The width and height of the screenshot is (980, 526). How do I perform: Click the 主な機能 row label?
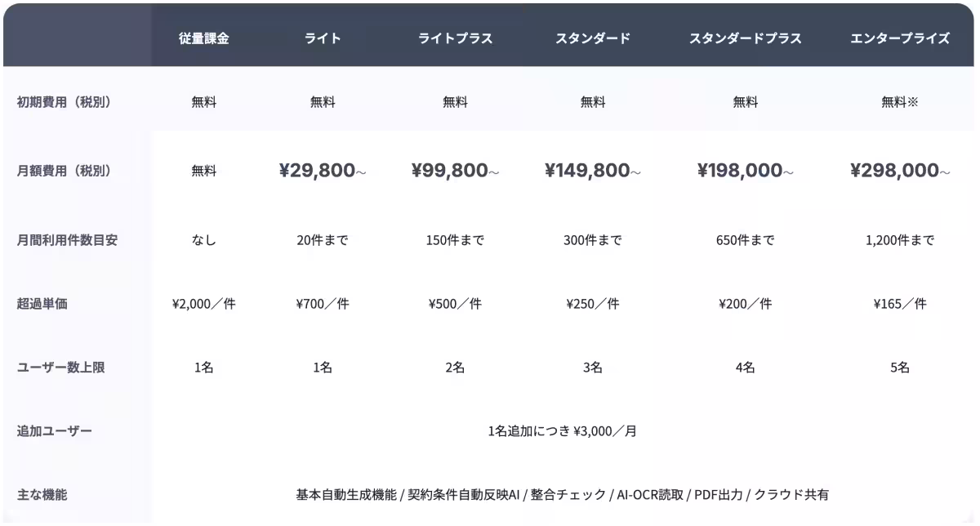pos(42,494)
